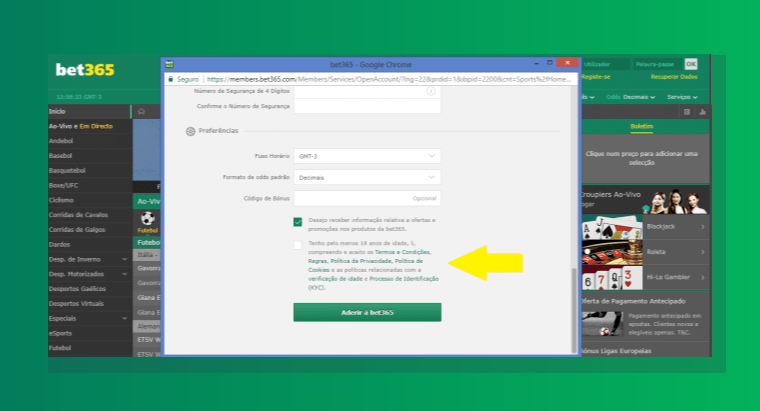Select Basebol in the sports sidebar
This screenshot has height=411, width=760.
[89, 156]
